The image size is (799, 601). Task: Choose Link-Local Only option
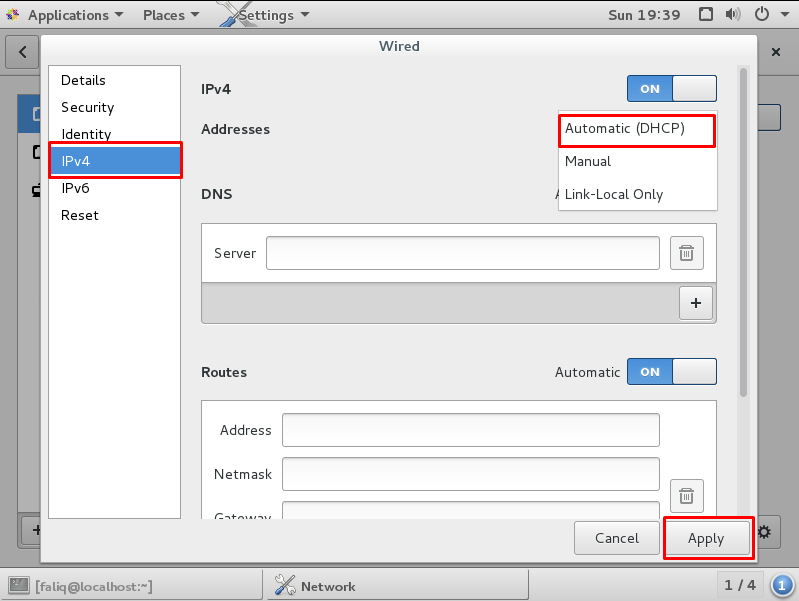pos(637,194)
